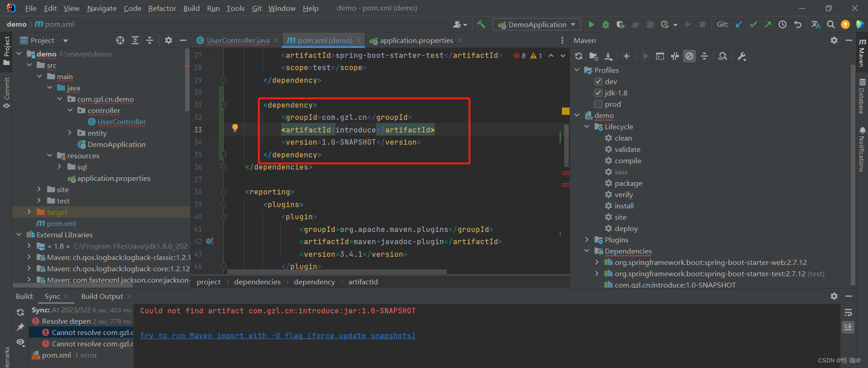This screenshot has width=868, height=368.
Task: Expand the entity package node
Action: click(x=70, y=133)
